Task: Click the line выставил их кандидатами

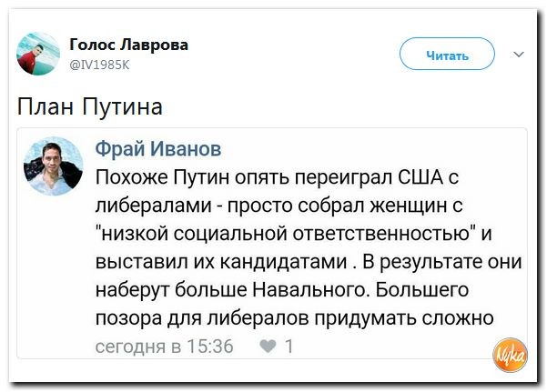Action: click(224, 262)
